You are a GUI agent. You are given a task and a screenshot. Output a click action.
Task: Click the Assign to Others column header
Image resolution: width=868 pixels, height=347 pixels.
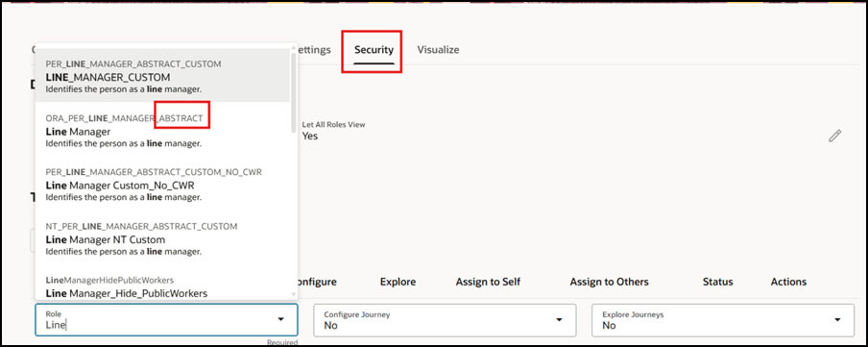609,282
